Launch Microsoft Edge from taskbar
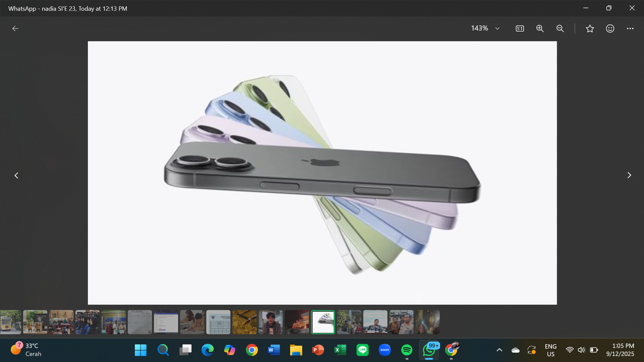This screenshot has width=644, height=362. click(207, 350)
